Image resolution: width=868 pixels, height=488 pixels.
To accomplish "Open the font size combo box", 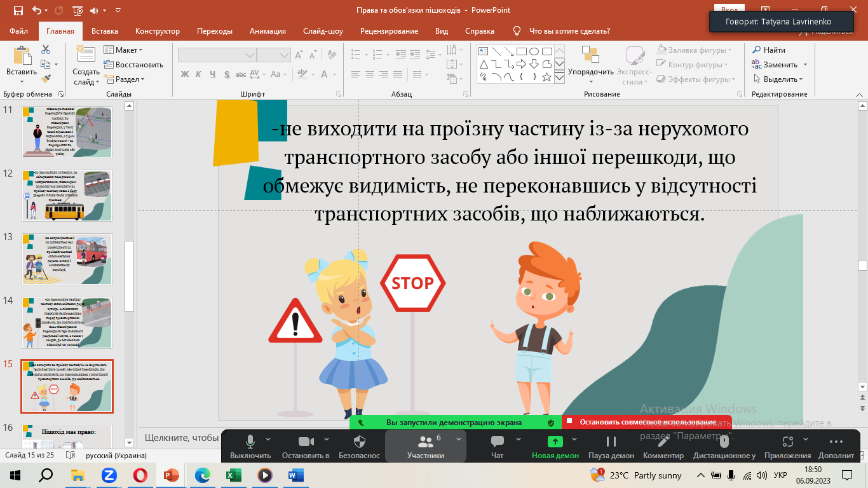I will (274, 55).
